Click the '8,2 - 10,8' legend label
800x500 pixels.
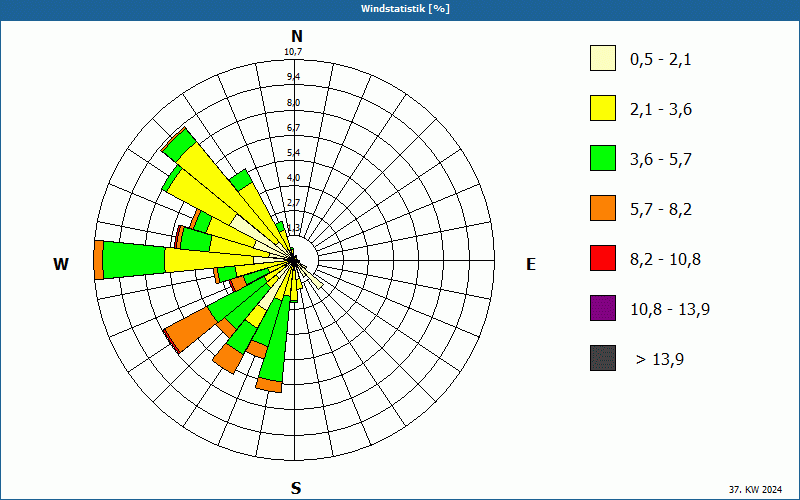665,260
